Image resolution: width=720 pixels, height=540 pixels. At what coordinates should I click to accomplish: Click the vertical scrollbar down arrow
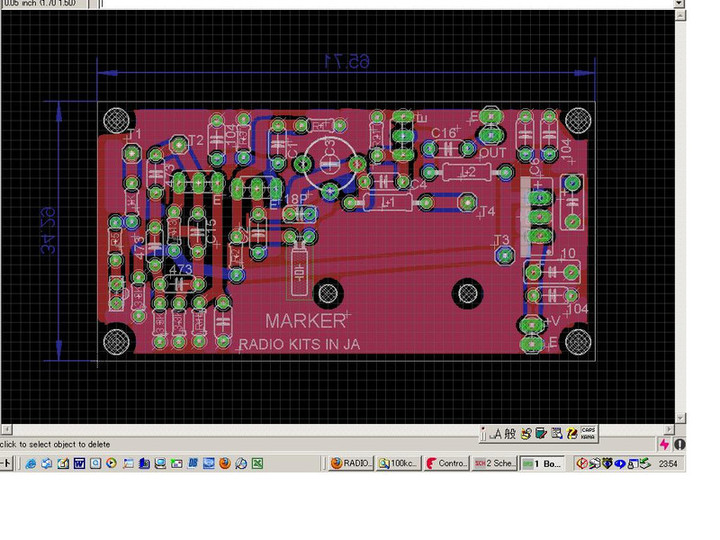(680, 416)
